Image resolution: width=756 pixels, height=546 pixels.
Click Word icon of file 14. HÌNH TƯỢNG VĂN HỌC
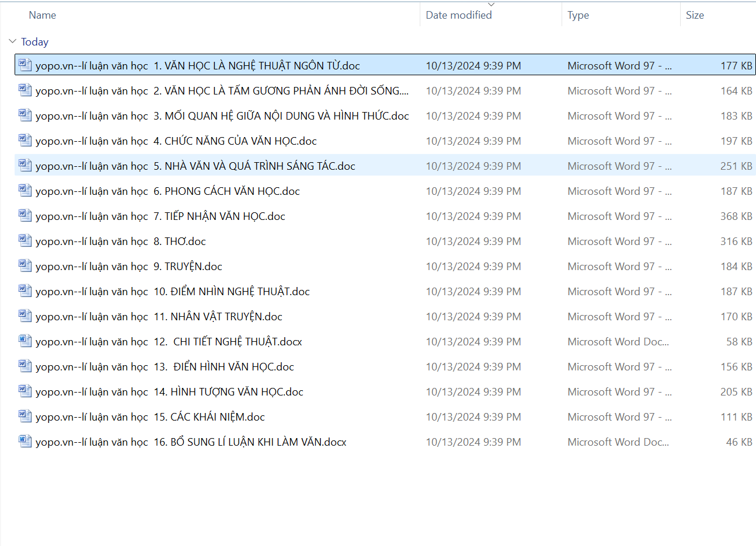pos(25,391)
